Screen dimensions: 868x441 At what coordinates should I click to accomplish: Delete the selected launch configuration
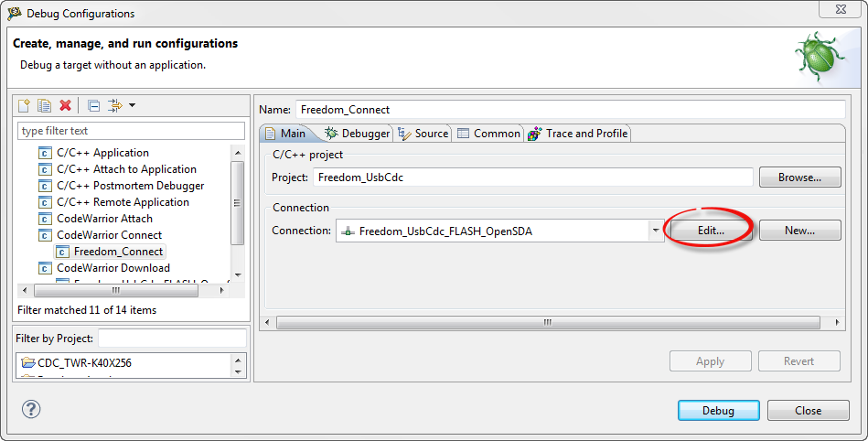coord(65,106)
